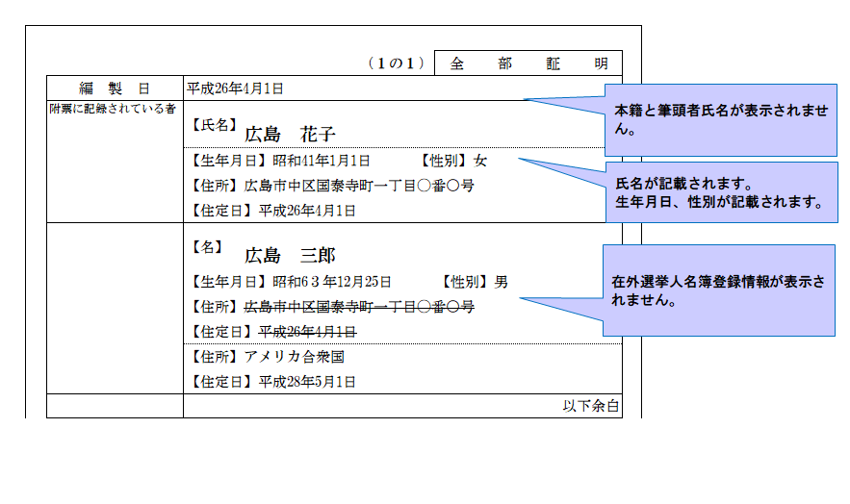This screenshot has width=850, height=504.
Task: Select the name 広島 三郎
Action: tap(289, 255)
